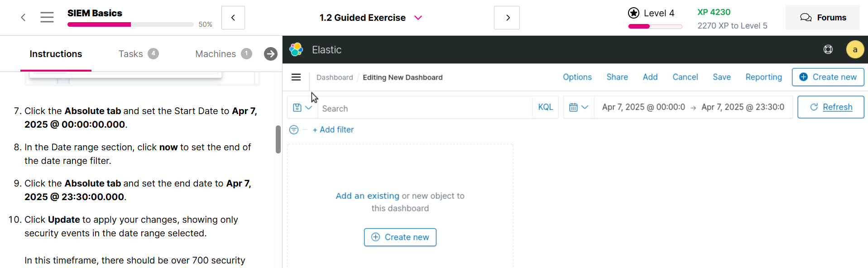The width and height of the screenshot is (868, 268).
Task: Open the Elastic help menu icon
Action: (828, 49)
